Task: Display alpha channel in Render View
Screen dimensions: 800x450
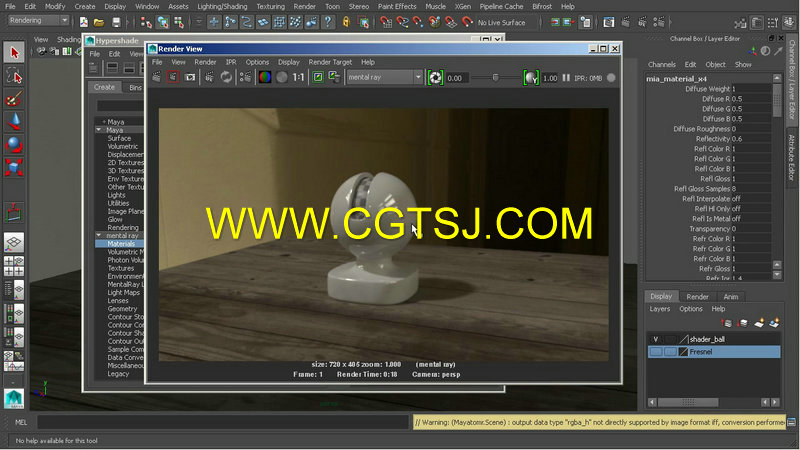Action: click(282, 78)
